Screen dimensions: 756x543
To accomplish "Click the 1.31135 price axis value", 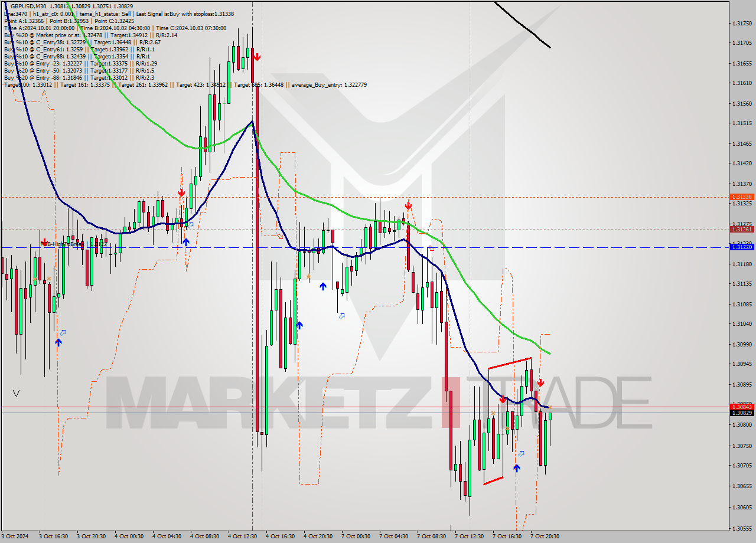I will coord(742,284).
